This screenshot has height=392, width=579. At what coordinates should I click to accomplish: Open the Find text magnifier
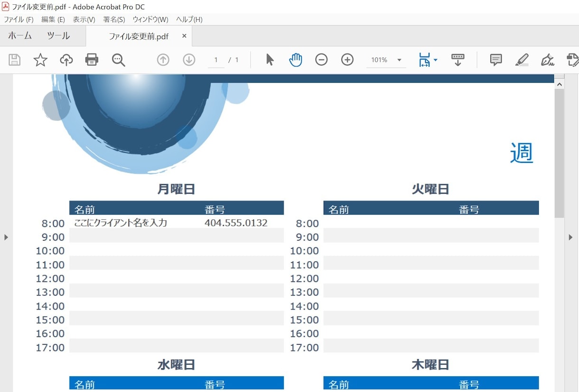tap(118, 60)
